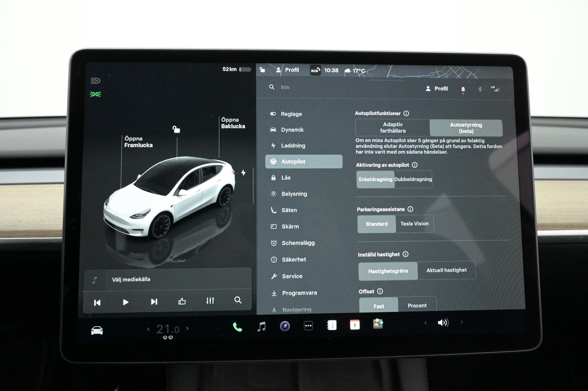Click the Bluetooth status icon
The image size is (588, 391).
pos(480,89)
